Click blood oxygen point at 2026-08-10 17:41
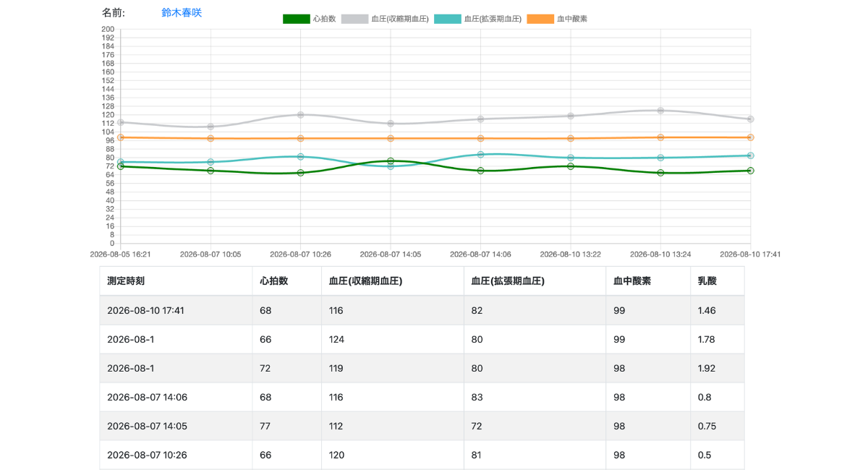This screenshot has height=470, width=868. tap(751, 137)
